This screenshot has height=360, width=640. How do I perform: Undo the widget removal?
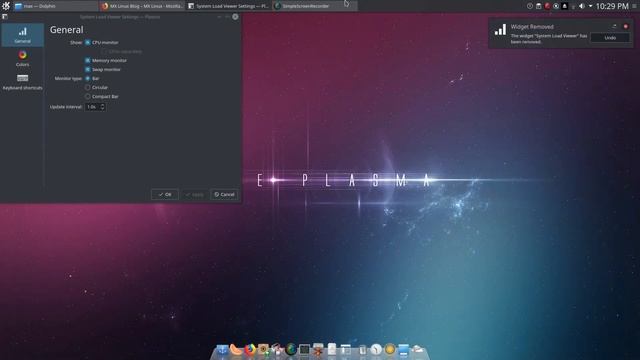coord(610,38)
